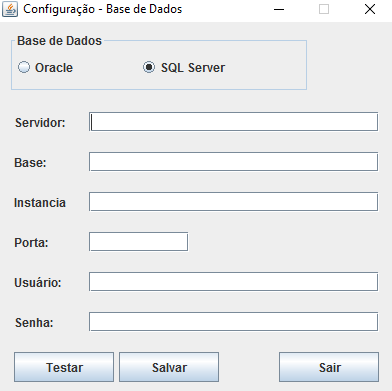This screenshot has width=392, height=391.
Task: Click into the Base input field
Action: [x=233, y=162]
